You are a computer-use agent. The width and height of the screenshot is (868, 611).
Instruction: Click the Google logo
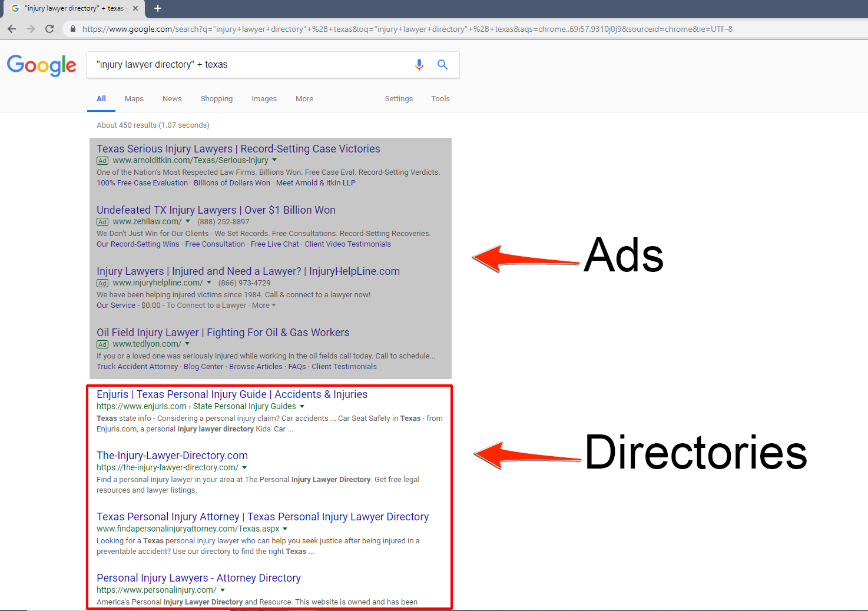coord(41,66)
